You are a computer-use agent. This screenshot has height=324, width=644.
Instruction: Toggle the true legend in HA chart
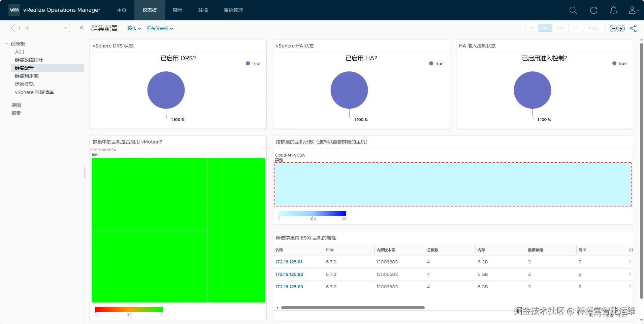[436, 63]
